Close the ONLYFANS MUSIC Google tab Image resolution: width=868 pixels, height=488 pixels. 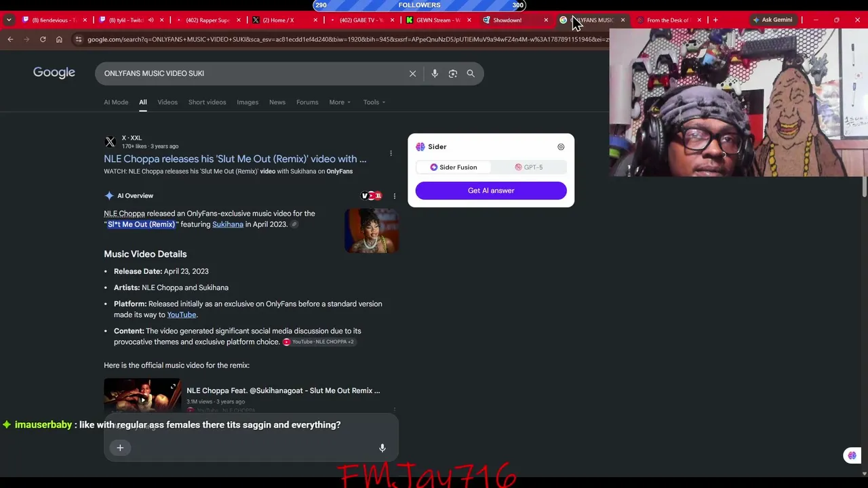[623, 20]
